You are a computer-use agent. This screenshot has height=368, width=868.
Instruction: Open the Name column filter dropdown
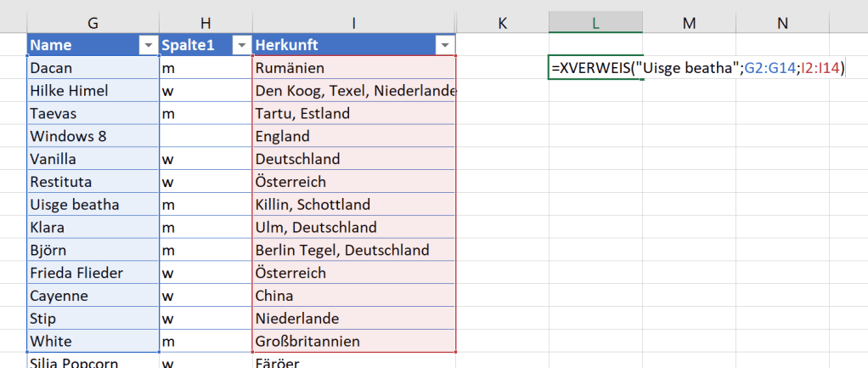(x=148, y=46)
